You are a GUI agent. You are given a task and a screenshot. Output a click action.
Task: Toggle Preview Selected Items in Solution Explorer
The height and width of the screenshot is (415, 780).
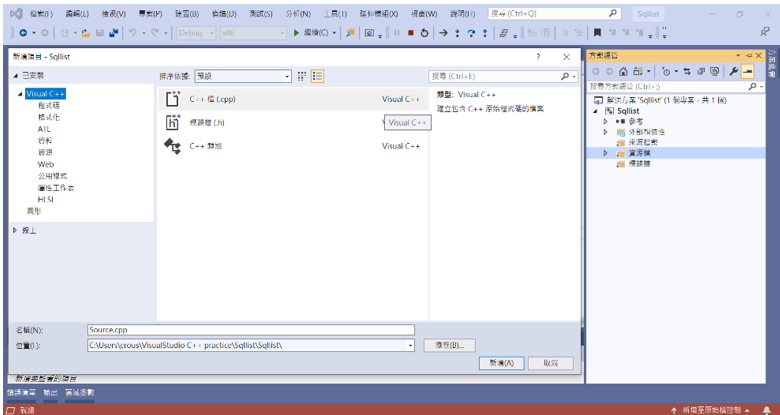(x=747, y=72)
